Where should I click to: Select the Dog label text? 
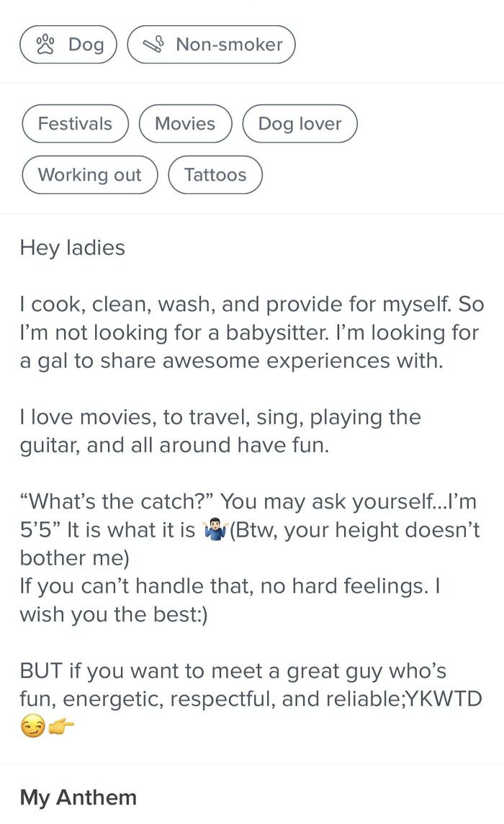86,45
